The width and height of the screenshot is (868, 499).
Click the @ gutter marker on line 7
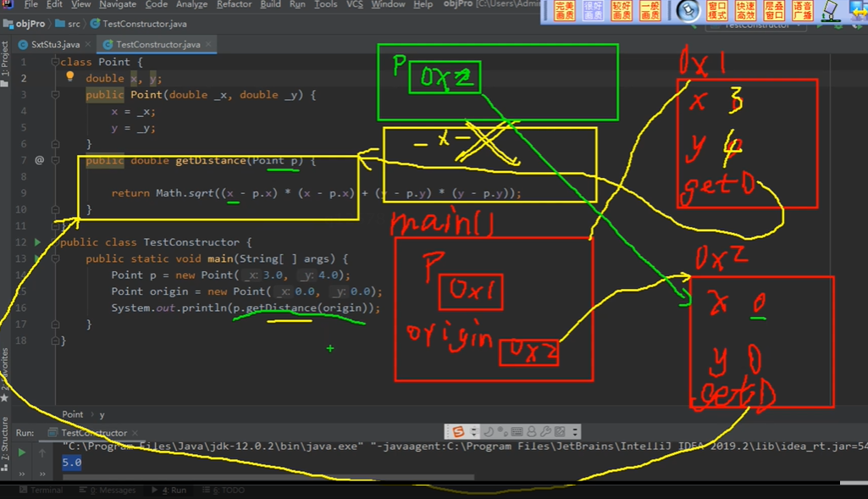pyautogui.click(x=39, y=160)
